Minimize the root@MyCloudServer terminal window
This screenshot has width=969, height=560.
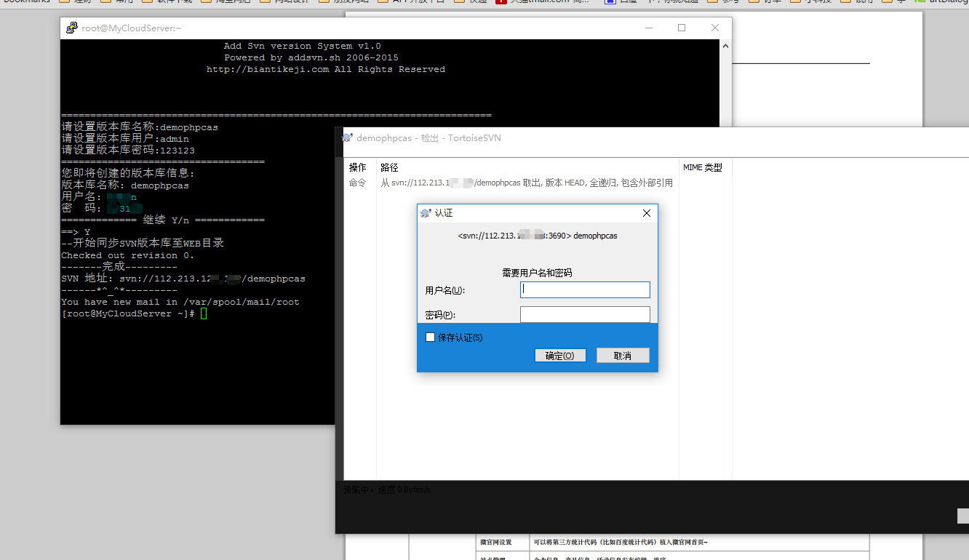click(x=648, y=28)
